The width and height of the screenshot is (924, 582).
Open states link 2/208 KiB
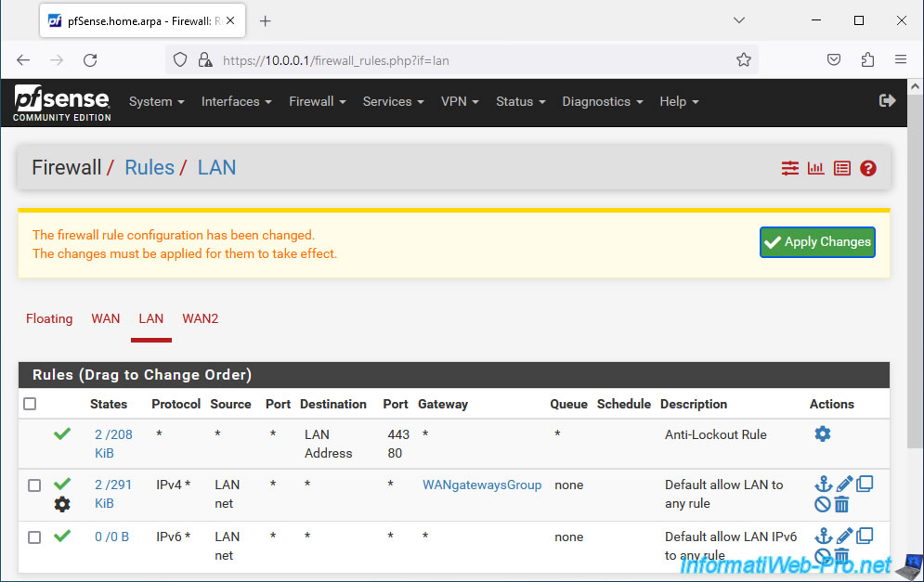tap(113, 444)
